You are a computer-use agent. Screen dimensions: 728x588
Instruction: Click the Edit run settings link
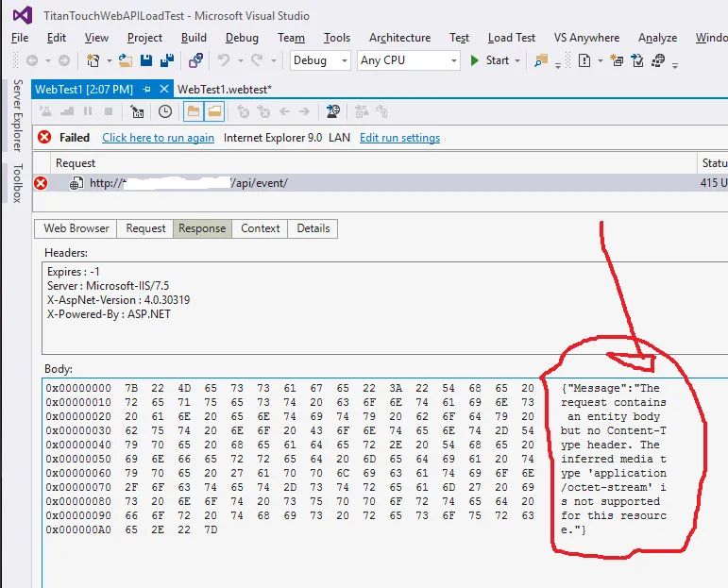click(399, 138)
